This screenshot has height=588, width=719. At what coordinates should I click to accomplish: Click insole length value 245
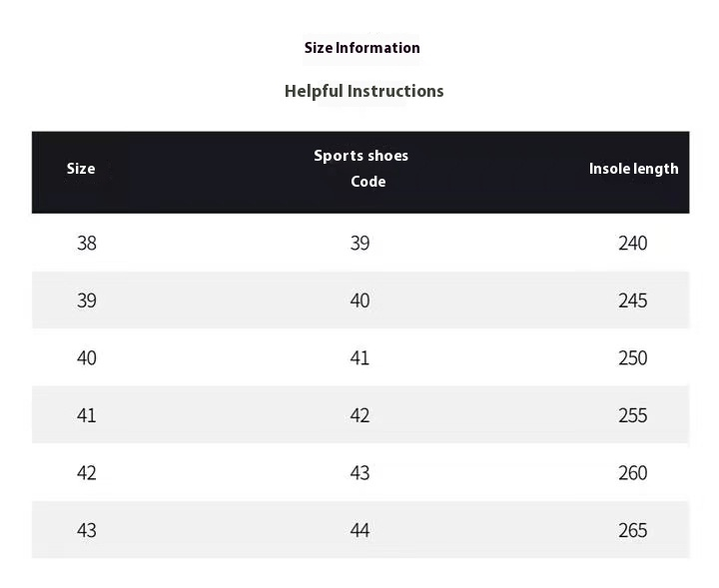633,300
